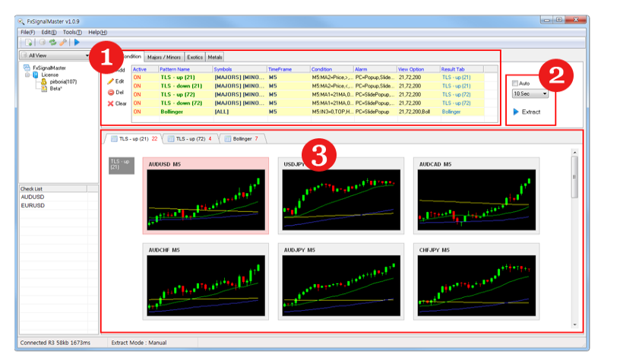
Task: Click the chart list scrollbar thumb
Action: click(x=575, y=177)
